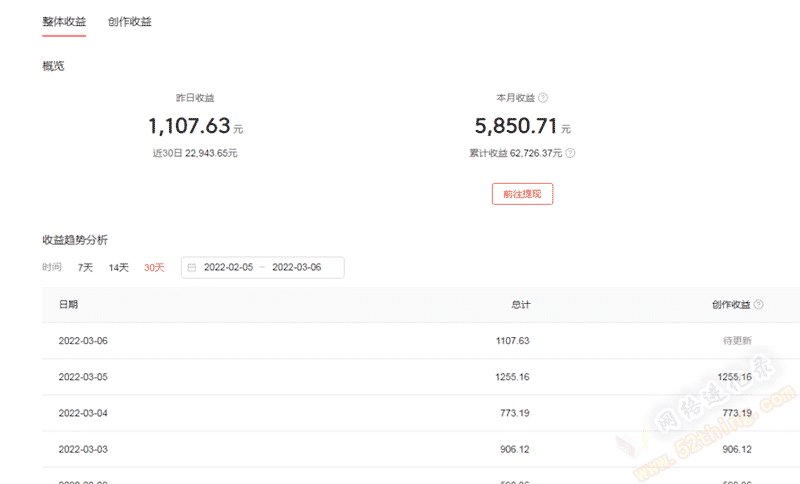Click the 近30日 22,943.65元 text
The width and height of the screenshot is (800, 484).
click(x=195, y=153)
